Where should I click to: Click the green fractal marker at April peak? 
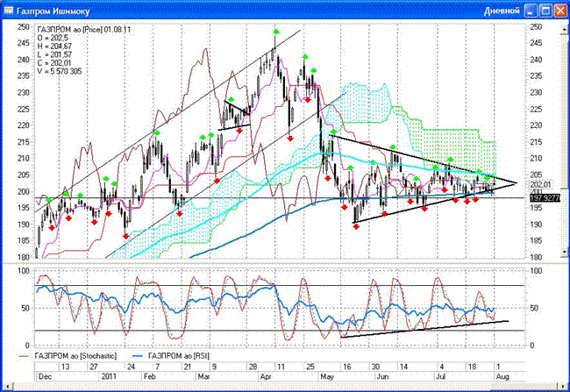276,32
